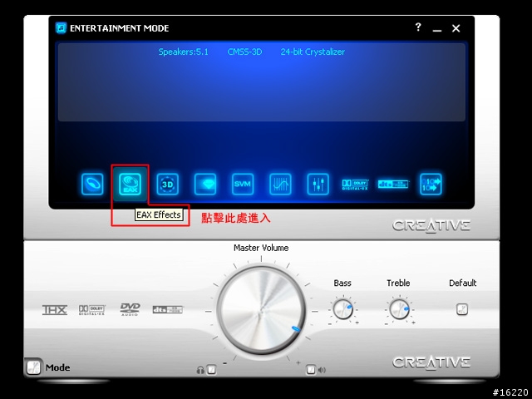Click the THX logo in lower panel
The height and width of the screenshot is (399, 532).
click(54, 310)
